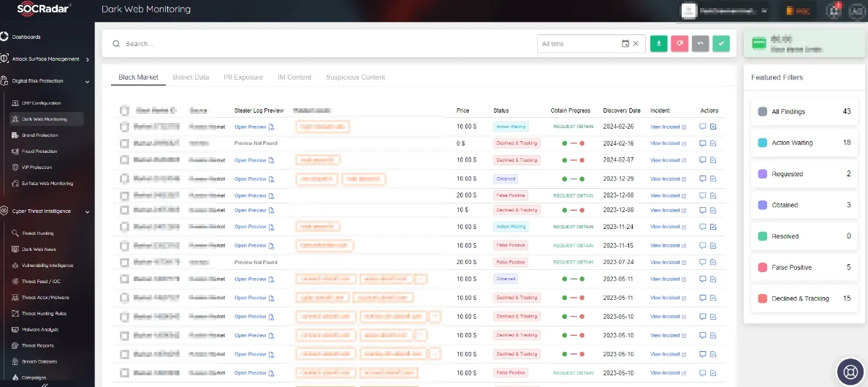Collapse the Digital Risk Protection section

[87, 81]
